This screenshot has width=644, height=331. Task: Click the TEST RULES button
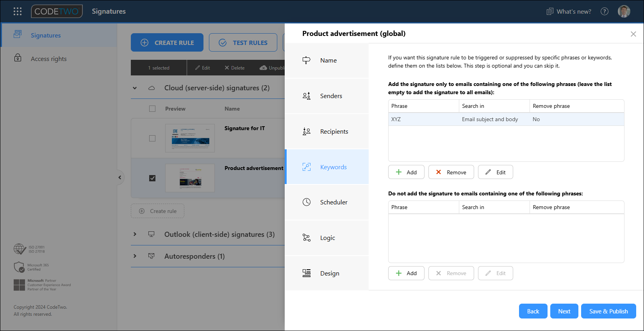243,43
